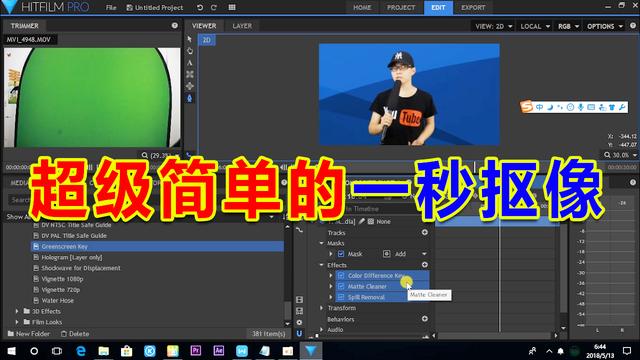Open the LOCAL dropdown in viewer
640x360 pixels.
(535, 26)
